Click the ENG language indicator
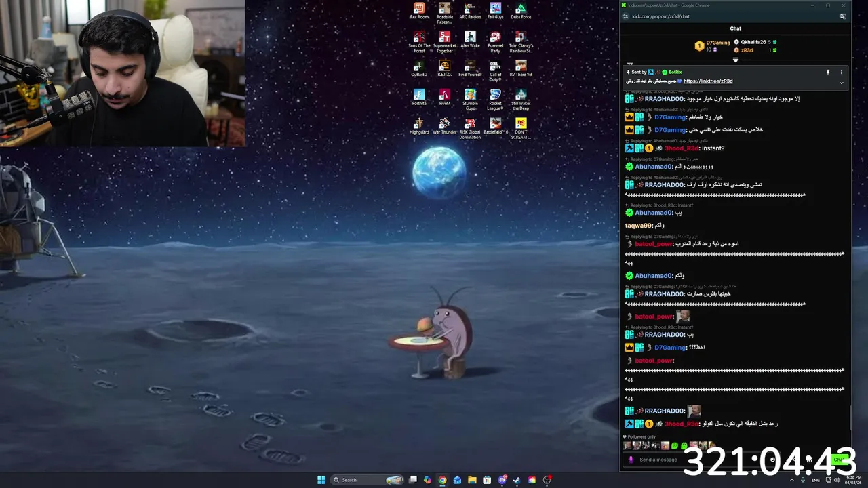 click(816, 480)
